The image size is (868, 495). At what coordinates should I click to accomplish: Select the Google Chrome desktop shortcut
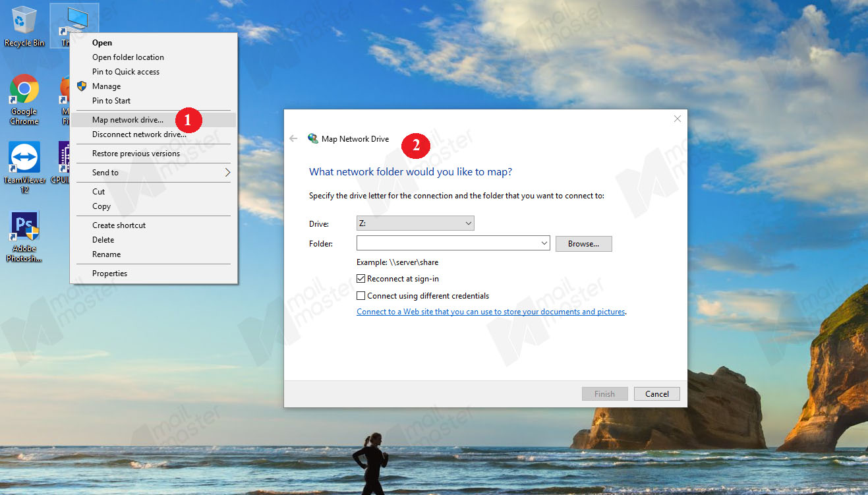tap(24, 99)
